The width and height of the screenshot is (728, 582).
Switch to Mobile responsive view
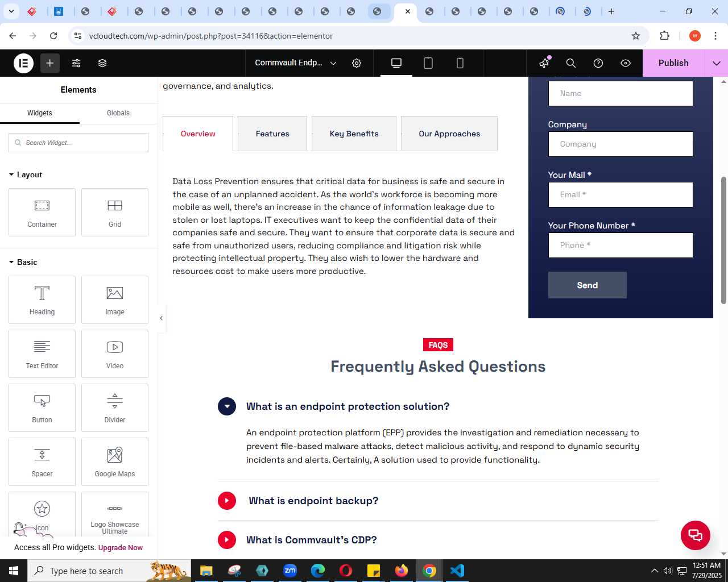click(x=460, y=63)
